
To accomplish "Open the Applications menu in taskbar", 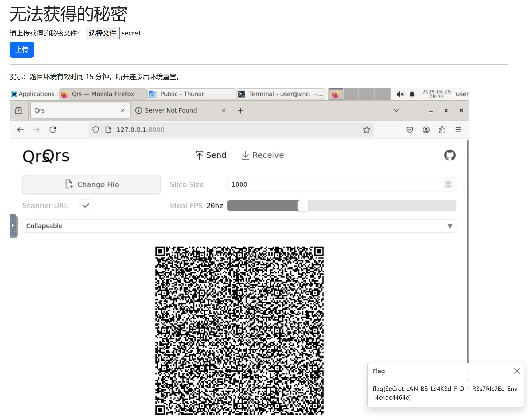I will (34, 94).
